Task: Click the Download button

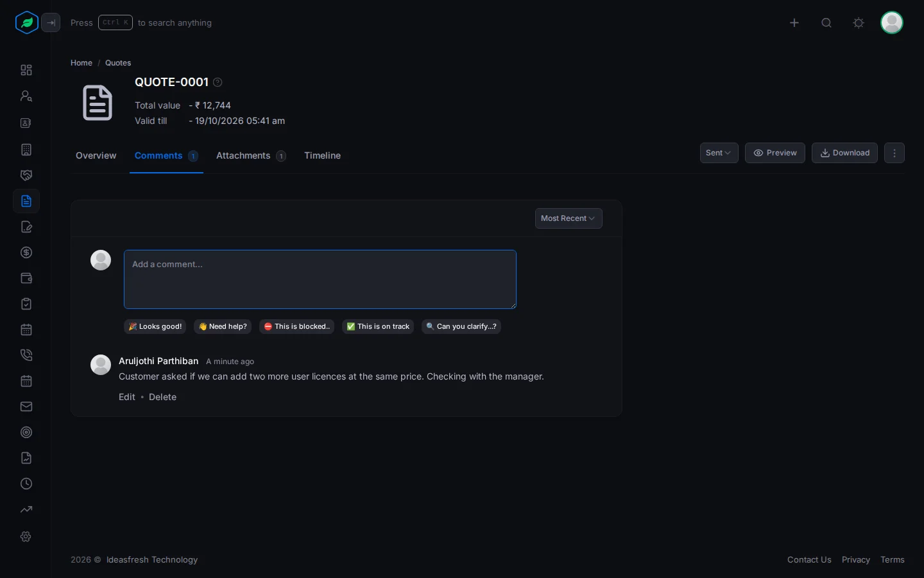Action: [x=844, y=153]
